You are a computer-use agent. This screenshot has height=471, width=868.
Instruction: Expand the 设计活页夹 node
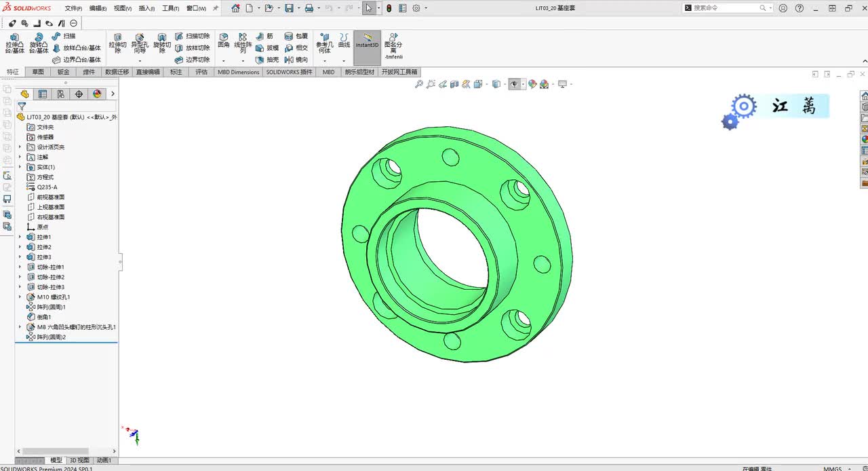(x=20, y=147)
